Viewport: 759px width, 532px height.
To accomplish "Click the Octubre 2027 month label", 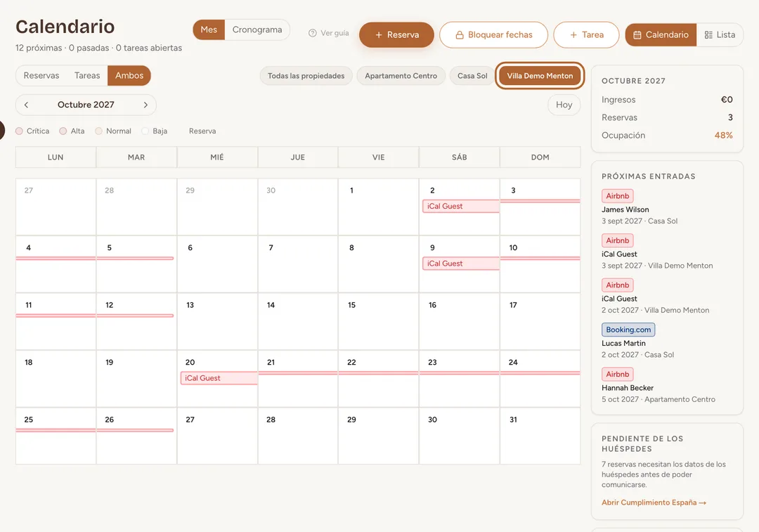I will [86, 105].
